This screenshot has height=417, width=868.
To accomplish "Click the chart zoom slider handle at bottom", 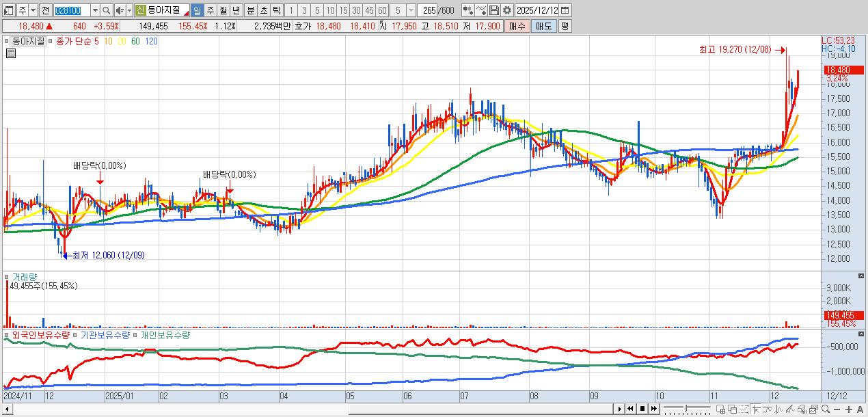I will 686,409.
